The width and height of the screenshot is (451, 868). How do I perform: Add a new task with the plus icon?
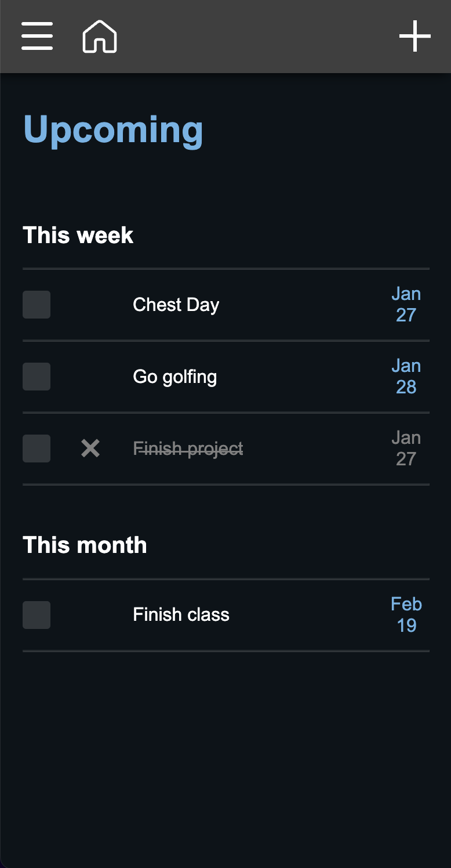415,36
